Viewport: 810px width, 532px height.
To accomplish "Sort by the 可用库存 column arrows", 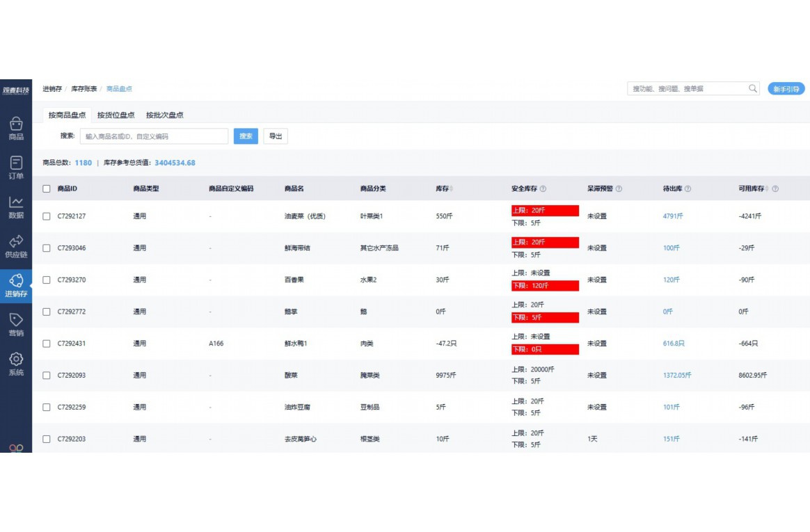I will point(767,189).
